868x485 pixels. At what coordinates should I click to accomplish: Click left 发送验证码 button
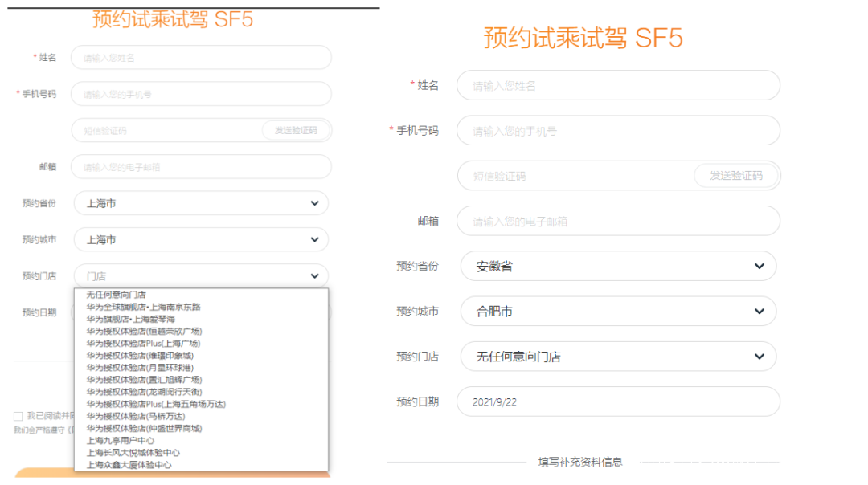coord(296,131)
